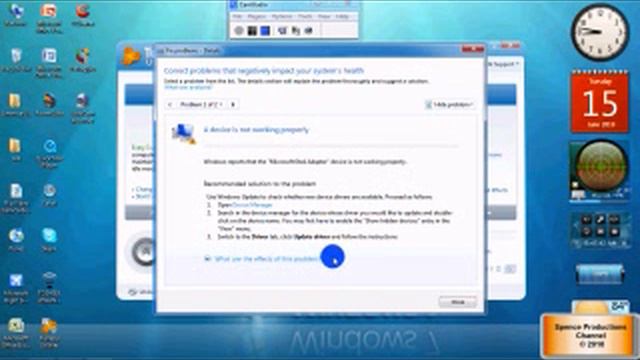The width and height of the screenshot is (640, 360).
Task: Click the Close button in the details dialog
Action: [458, 302]
